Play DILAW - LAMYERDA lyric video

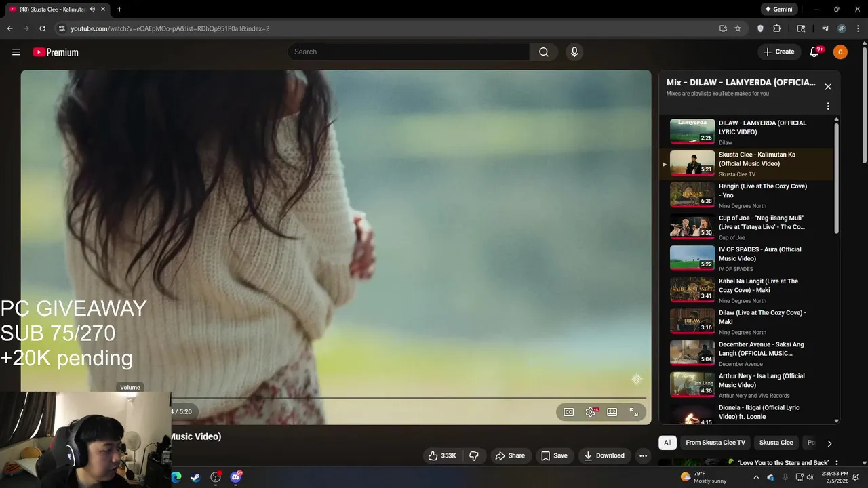tap(746, 132)
